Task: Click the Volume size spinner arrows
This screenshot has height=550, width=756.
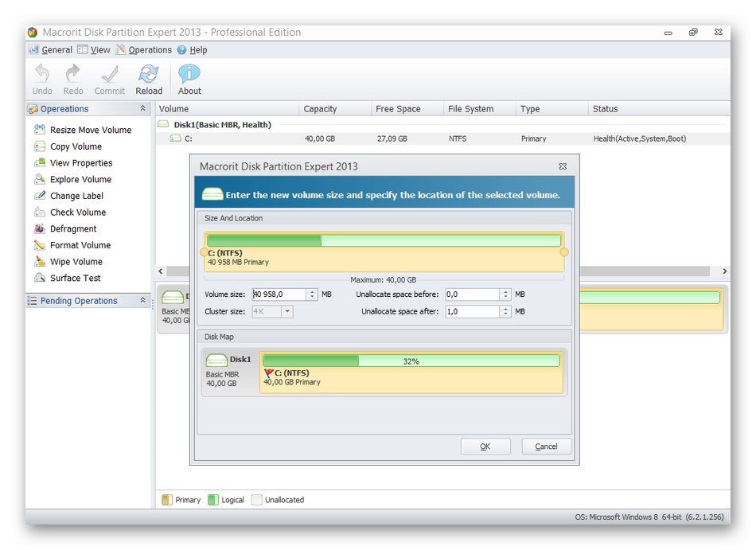Action: pos(312,294)
